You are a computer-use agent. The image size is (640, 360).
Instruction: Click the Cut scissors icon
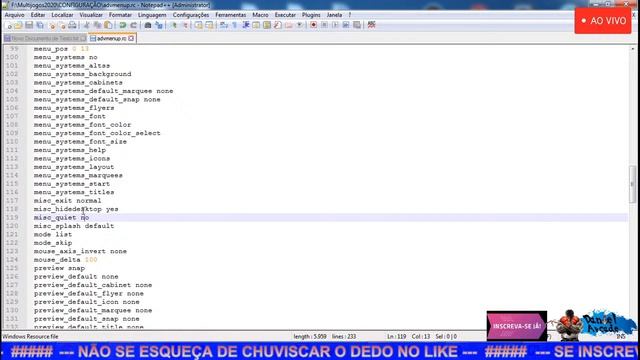coord(86,25)
